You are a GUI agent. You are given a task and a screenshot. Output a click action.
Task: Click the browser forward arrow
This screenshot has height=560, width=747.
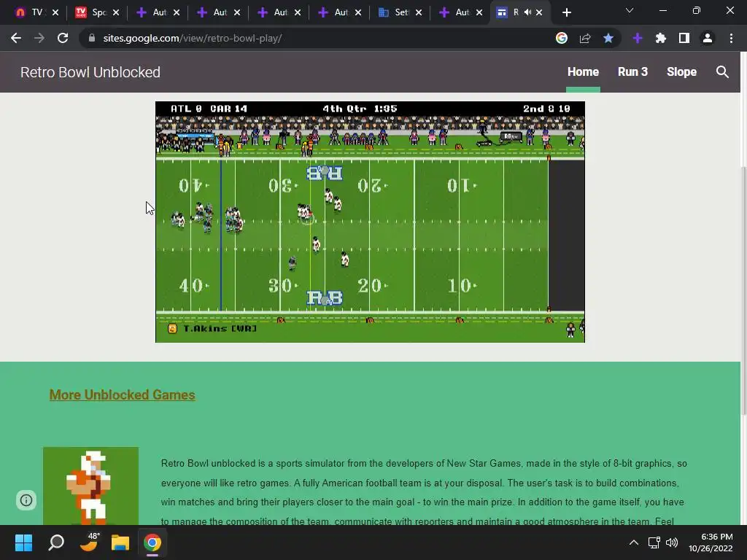pyautogui.click(x=39, y=38)
